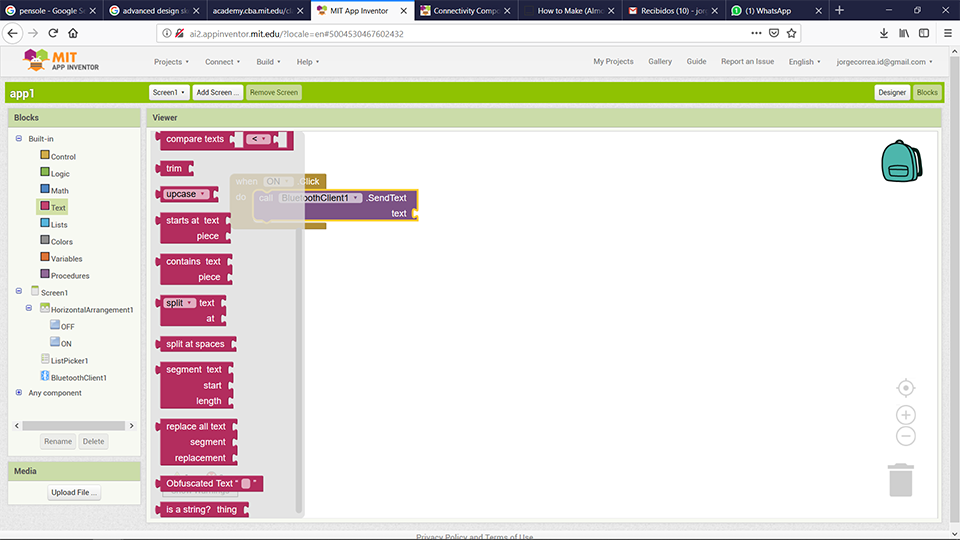Click the Upload File button

(74, 492)
